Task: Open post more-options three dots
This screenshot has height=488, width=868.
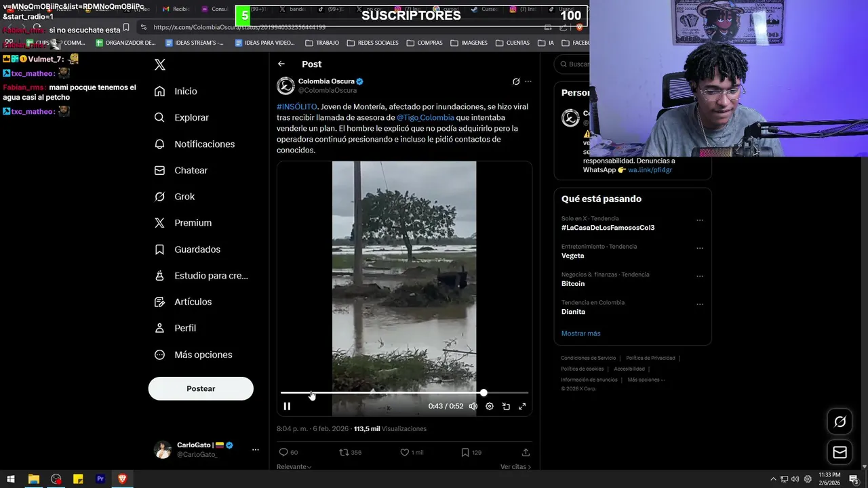Action: 528,81
